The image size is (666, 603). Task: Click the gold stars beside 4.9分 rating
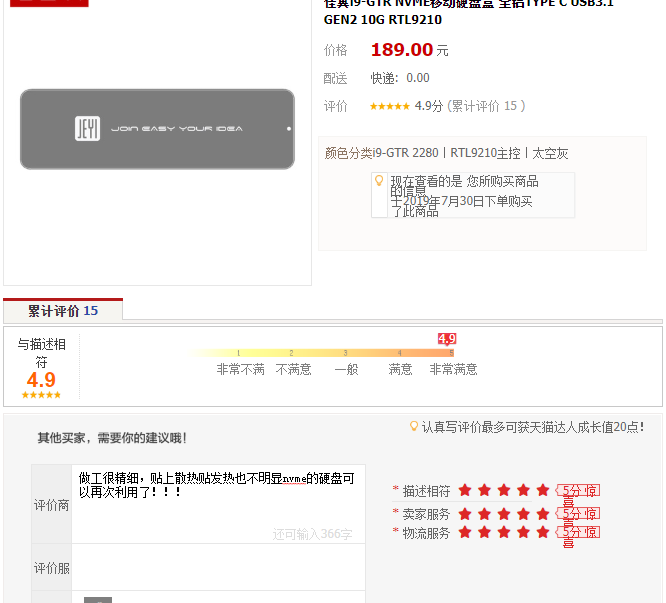point(389,106)
